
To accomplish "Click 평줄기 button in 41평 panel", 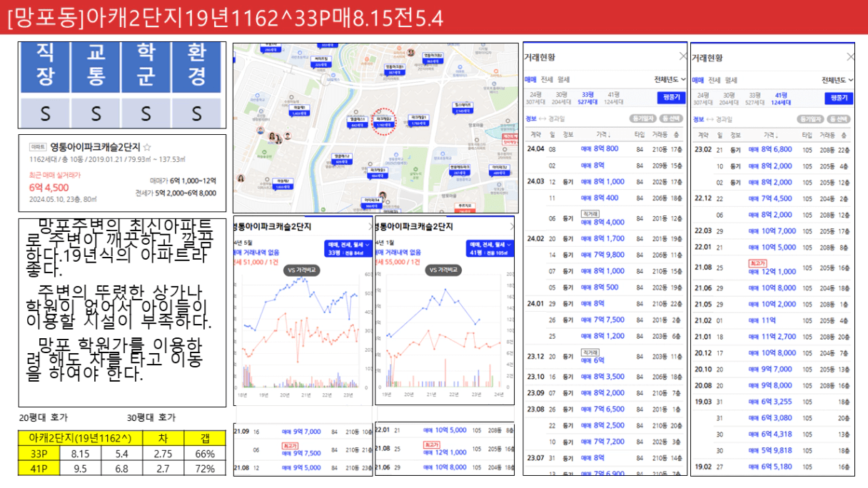I will click(839, 98).
